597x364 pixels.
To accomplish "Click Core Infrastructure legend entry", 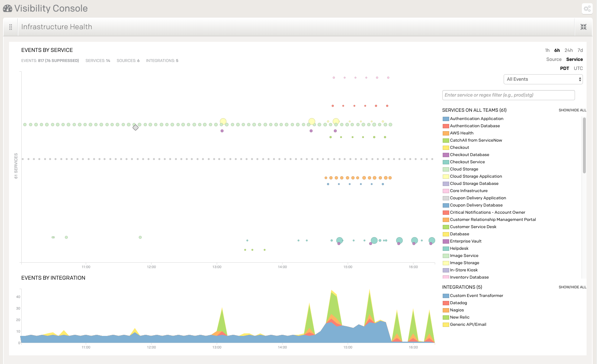I will (x=465, y=191).
